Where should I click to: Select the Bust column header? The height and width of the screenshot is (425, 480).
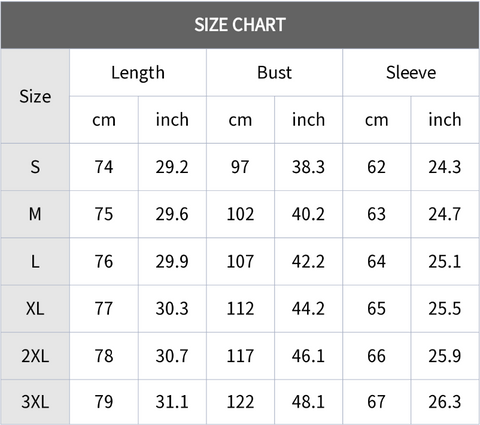(274, 73)
